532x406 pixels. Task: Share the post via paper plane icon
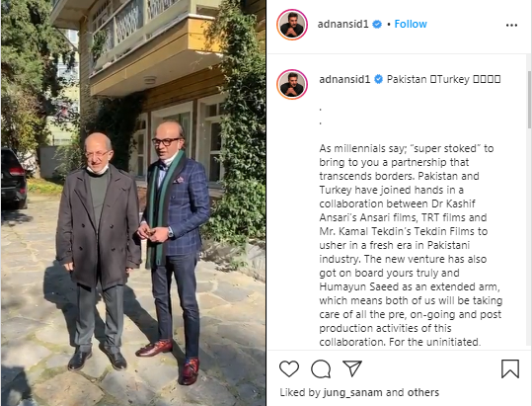[x=352, y=368]
